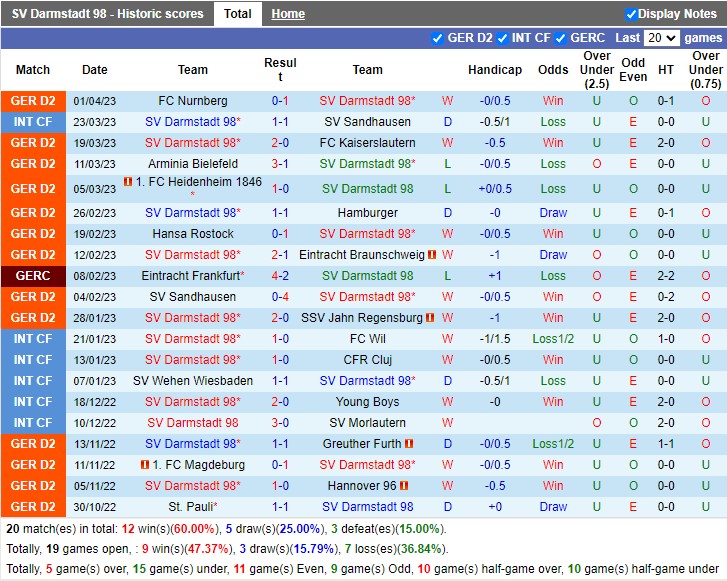Open Arminia Bielefeld team link
Image resolution: width=727 pixels, height=581 pixels.
pyautogui.click(x=193, y=164)
